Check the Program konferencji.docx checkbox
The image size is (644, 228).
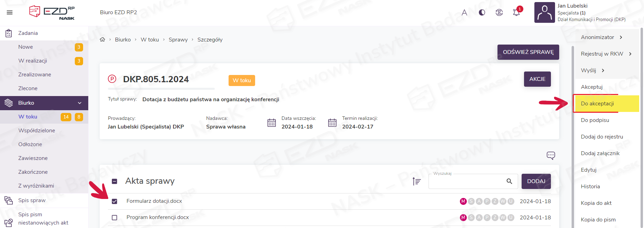pyautogui.click(x=114, y=218)
